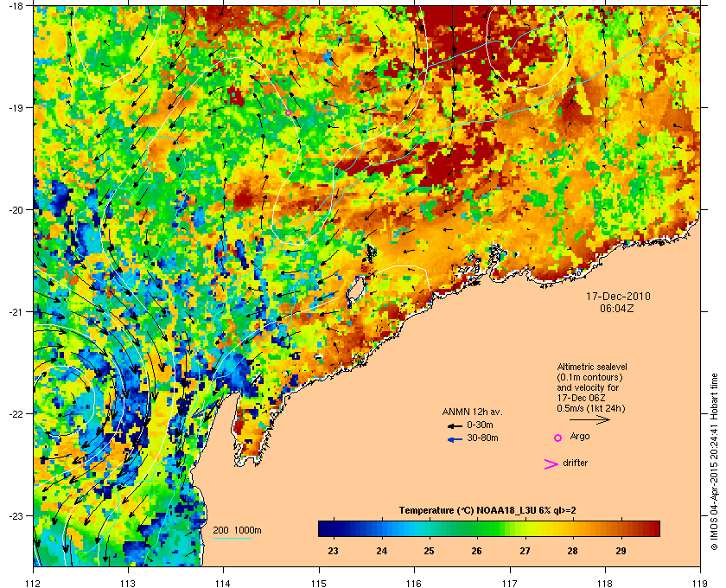Click the longitude axis label 119
This screenshot has height=588, width=726.
point(700,583)
